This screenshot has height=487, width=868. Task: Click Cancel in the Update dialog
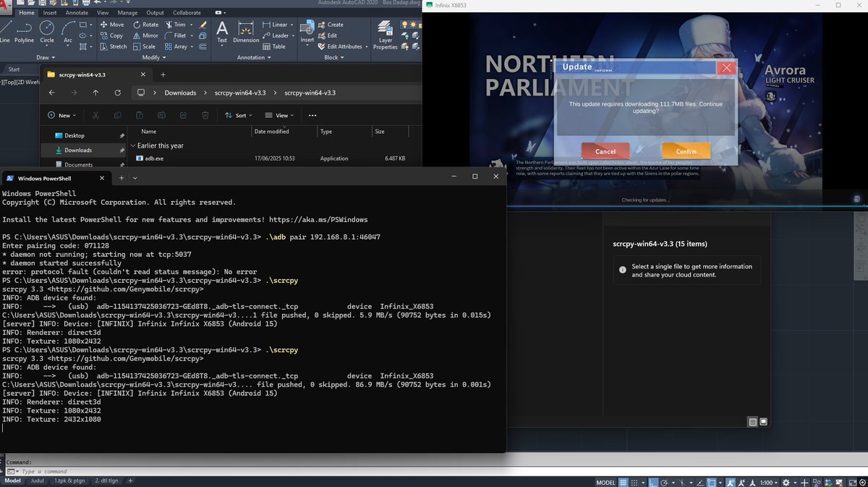coord(605,151)
